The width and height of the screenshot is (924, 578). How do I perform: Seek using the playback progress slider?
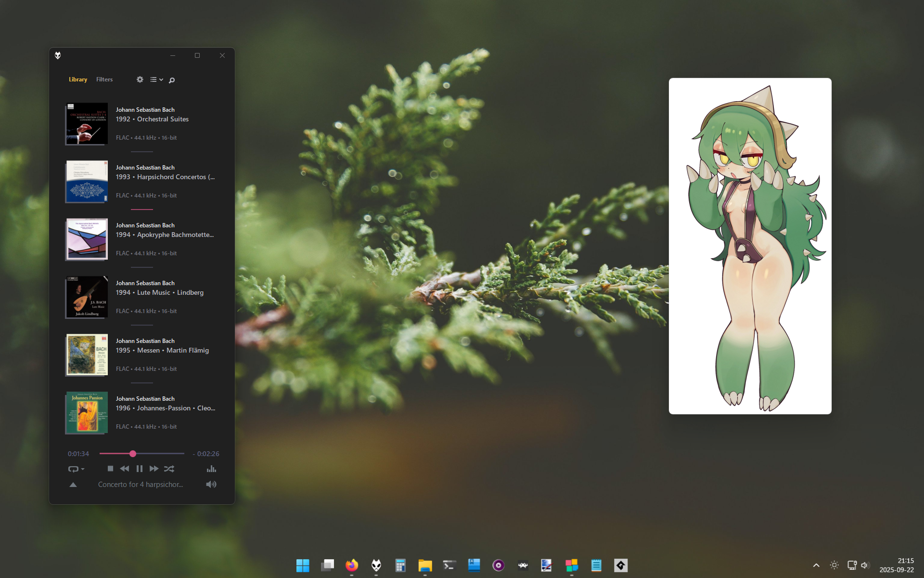pos(141,454)
